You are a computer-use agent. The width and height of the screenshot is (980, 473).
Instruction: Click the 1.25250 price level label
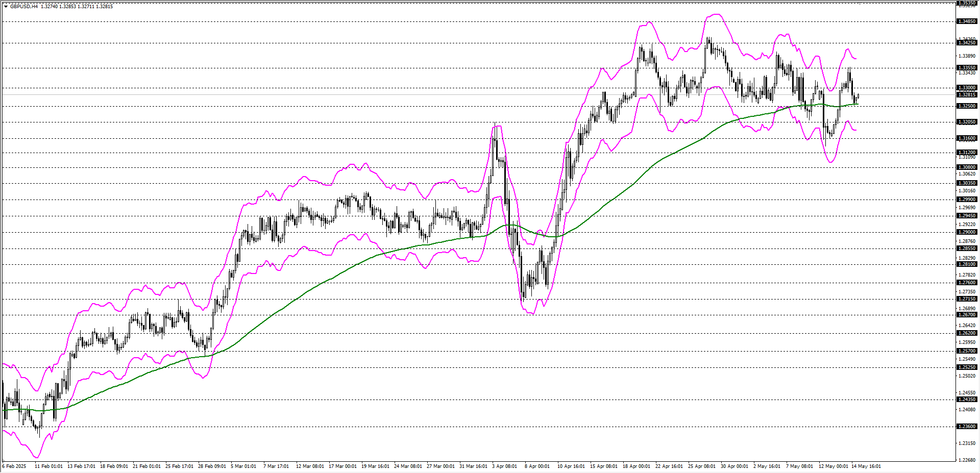[967, 367]
